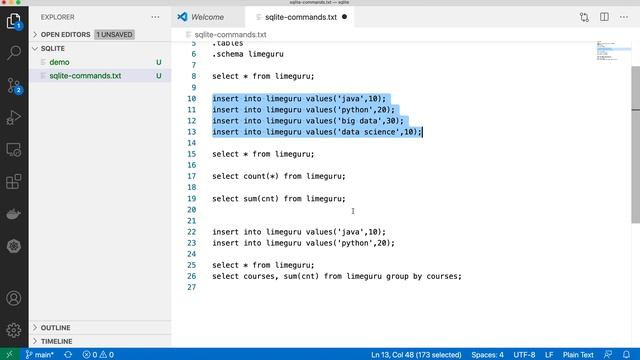Click the sqlite-commands.txt breadcrumb
Viewport: 640px width, 360px height.
pos(230,35)
